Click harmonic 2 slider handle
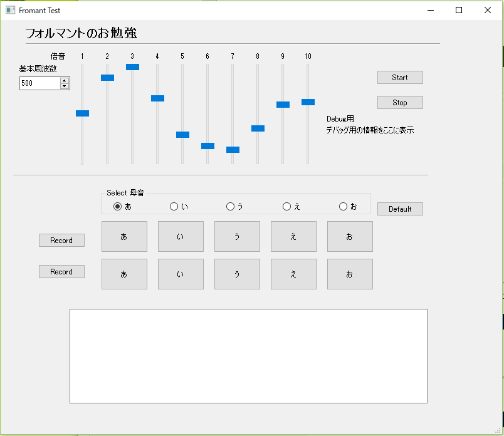The width and height of the screenshot is (504, 436). 107,78
